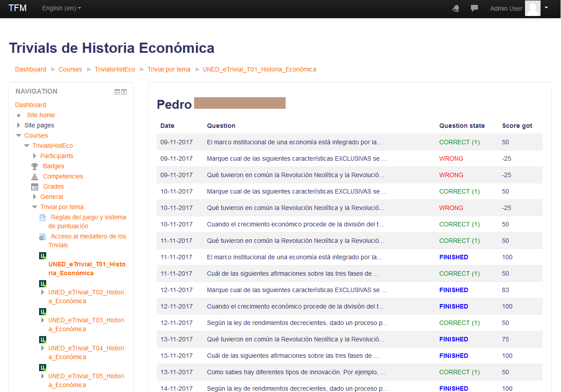Screen dimensions: 561x392
Task: Click the Acceso al medallero globe icon
Action: coord(43,237)
